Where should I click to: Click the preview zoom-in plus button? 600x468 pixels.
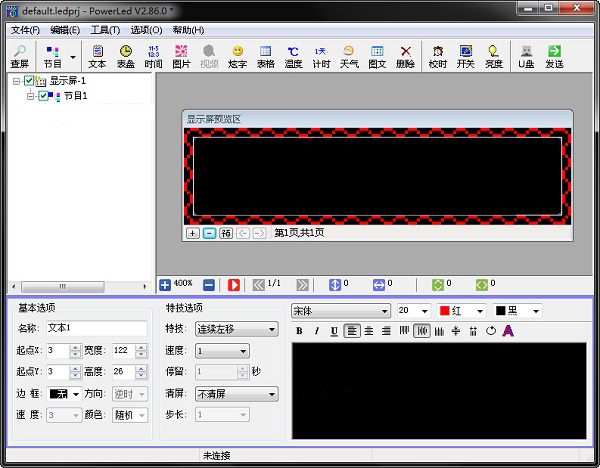[x=192, y=233]
